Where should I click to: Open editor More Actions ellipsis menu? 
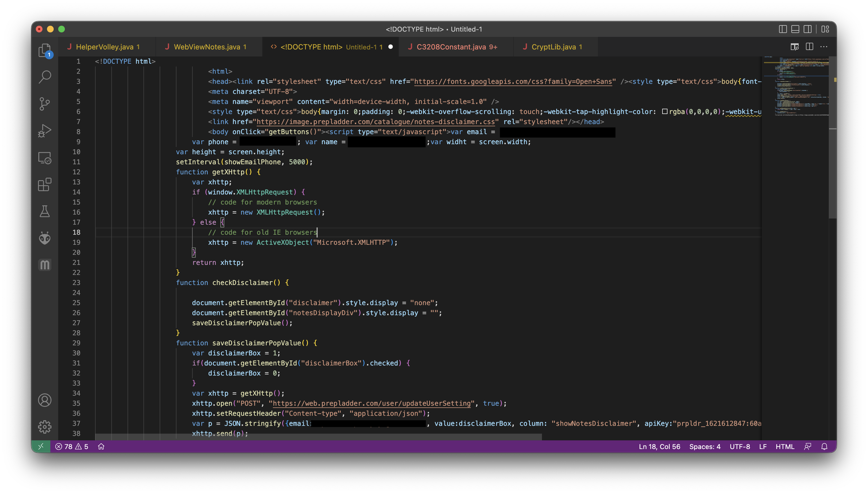[x=824, y=47]
